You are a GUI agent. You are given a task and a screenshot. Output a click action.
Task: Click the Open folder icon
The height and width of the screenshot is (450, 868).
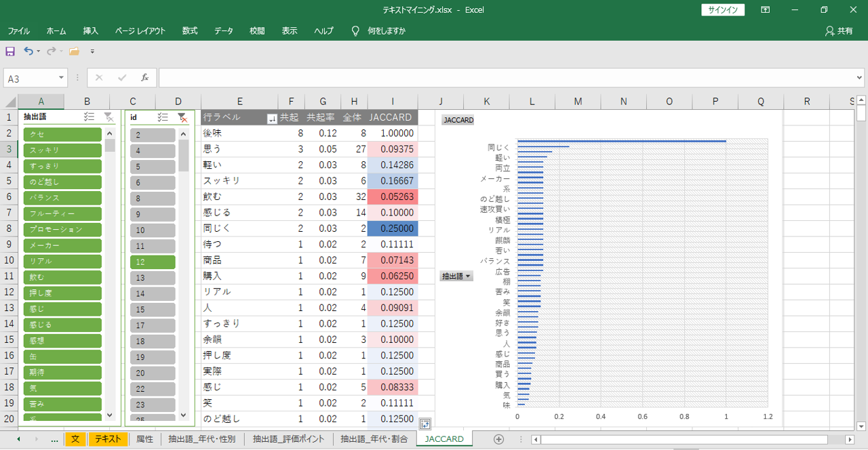(74, 52)
